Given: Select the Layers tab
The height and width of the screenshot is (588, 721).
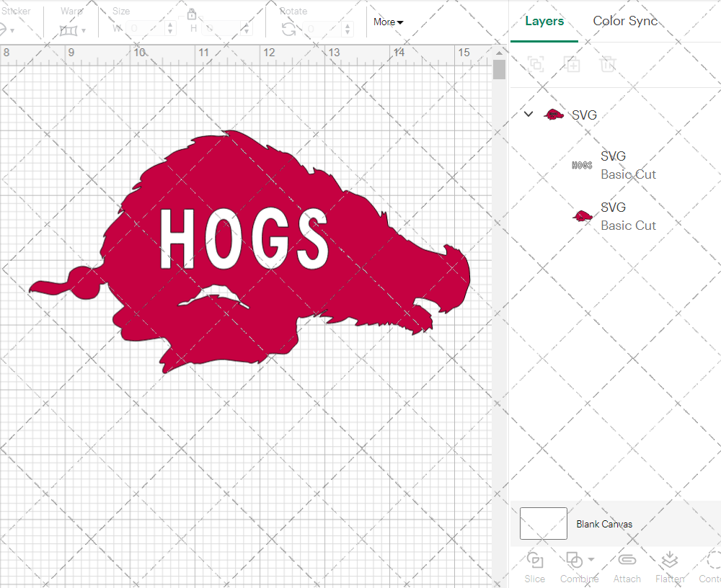Looking at the screenshot, I should click(544, 21).
